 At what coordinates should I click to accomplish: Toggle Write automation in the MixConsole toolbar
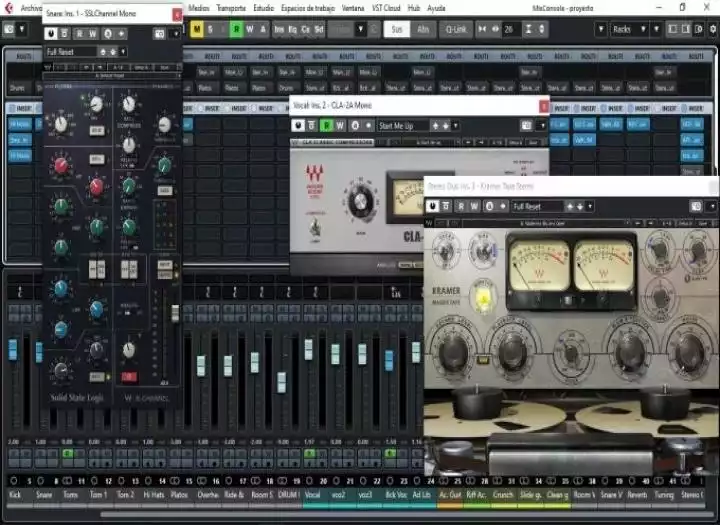tap(250, 29)
